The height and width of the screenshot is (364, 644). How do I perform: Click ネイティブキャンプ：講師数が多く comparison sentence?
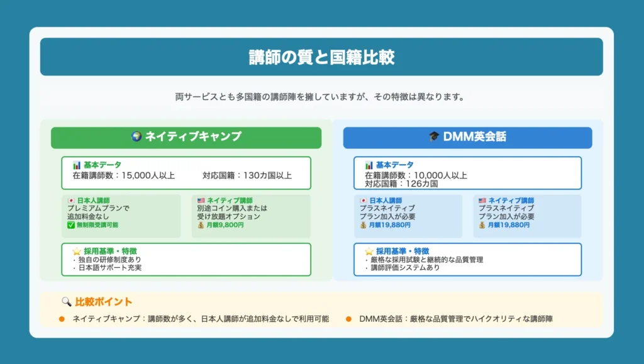coord(201,319)
